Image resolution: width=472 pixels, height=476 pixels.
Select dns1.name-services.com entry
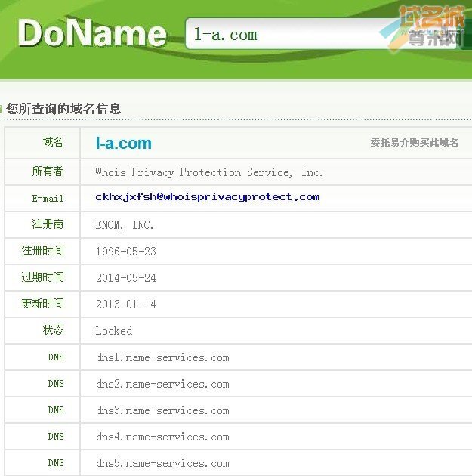(162, 357)
